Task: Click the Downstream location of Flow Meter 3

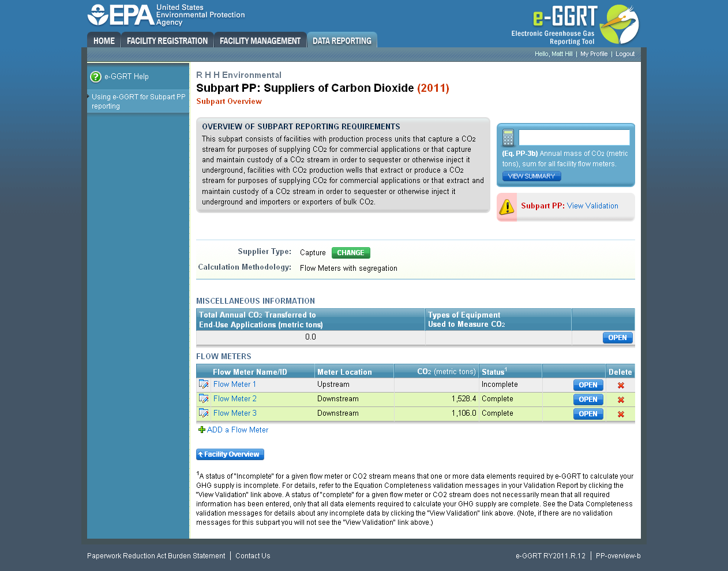Action: coord(338,413)
